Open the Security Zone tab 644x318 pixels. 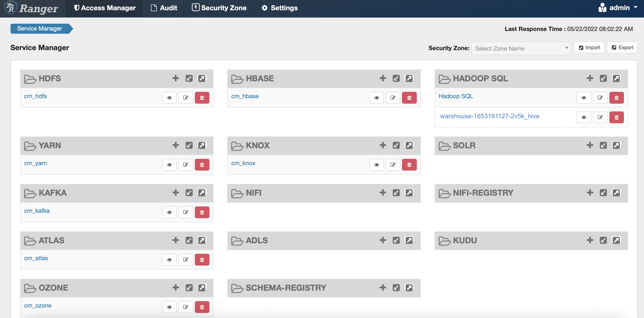(219, 8)
